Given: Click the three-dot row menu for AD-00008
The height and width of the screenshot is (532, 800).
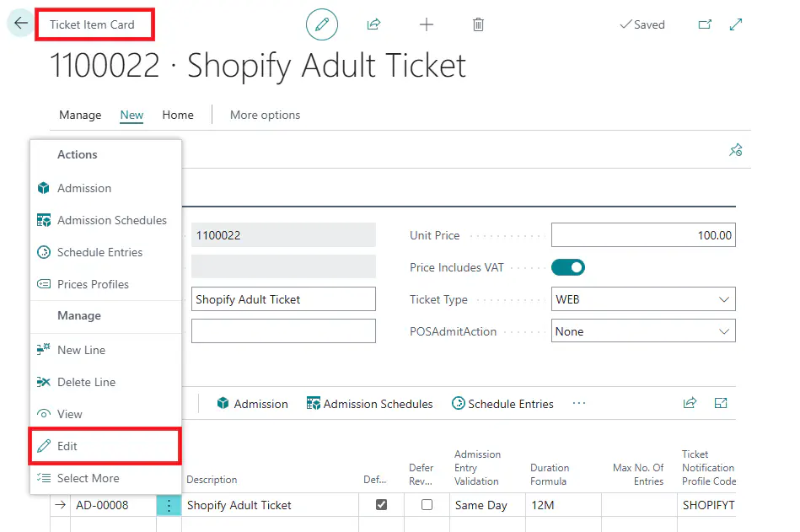Looking at the screenshot, I should pos(169,505).
